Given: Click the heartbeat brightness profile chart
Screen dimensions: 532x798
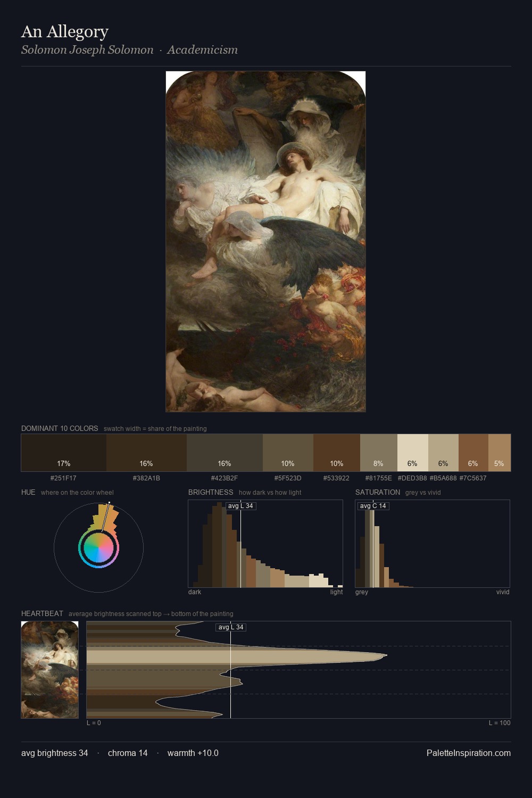Looking at the screenshot, I should tap(298, 670).
